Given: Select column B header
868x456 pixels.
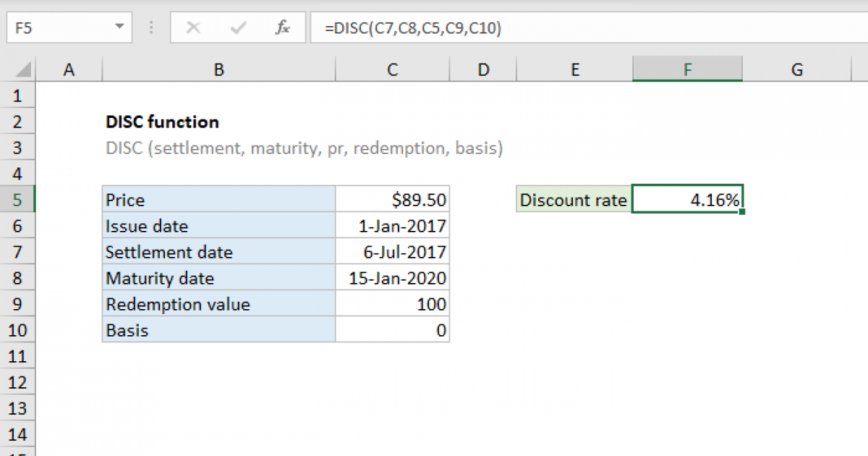Looking at the screenshot, I should (x=218, y=68).
